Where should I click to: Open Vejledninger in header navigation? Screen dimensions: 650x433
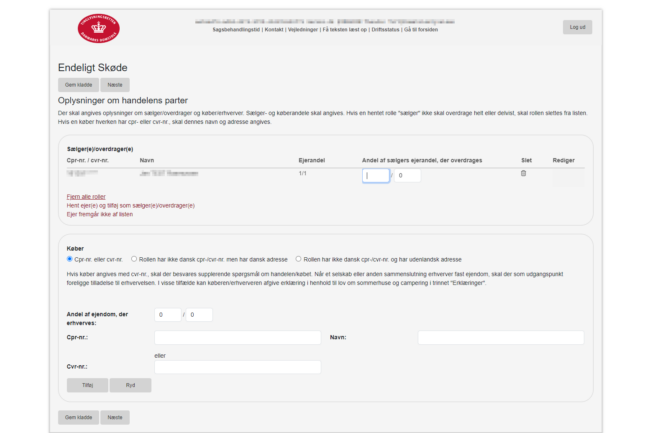click(305, 31)
